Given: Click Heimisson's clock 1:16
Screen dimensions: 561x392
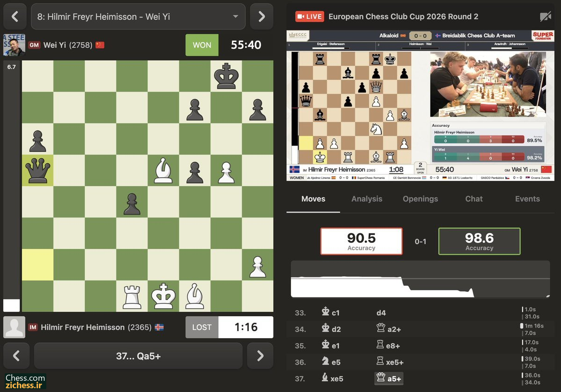Looking at the screenshot, I should tap(246, 327).
